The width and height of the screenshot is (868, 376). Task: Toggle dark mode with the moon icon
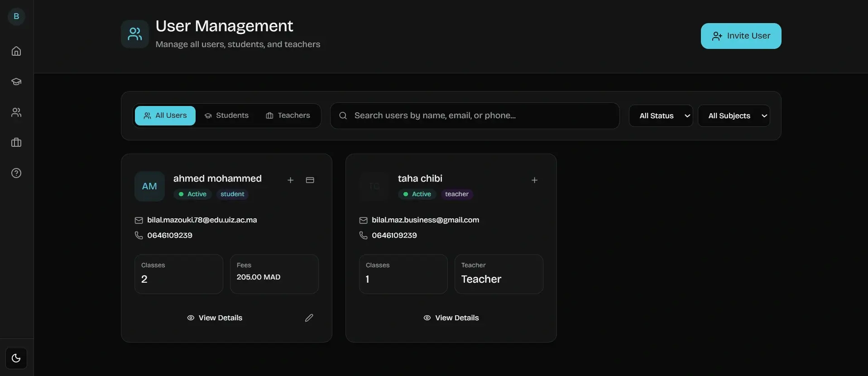coord(16,358)
